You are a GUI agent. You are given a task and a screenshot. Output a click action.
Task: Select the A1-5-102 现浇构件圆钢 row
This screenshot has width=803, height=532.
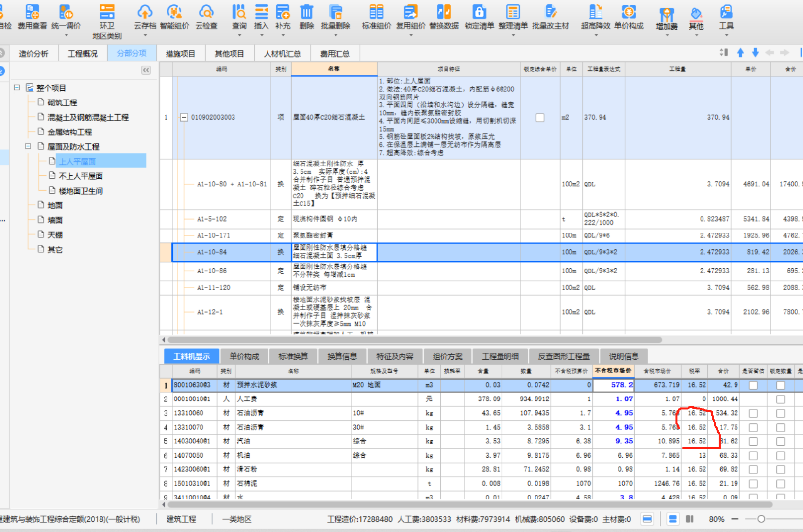point(481,219)
